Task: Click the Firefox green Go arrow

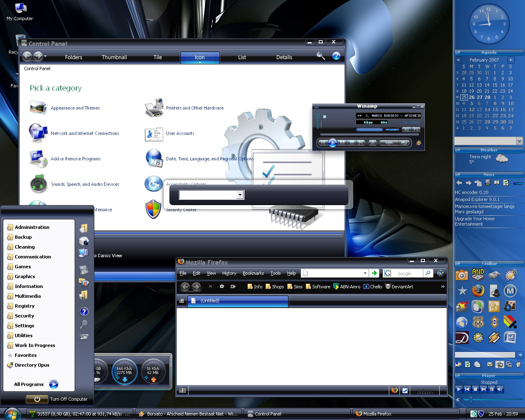Action: (374, 273)
